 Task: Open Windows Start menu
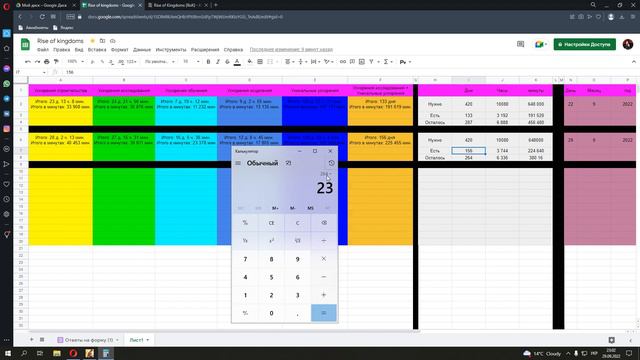point(8,353)
